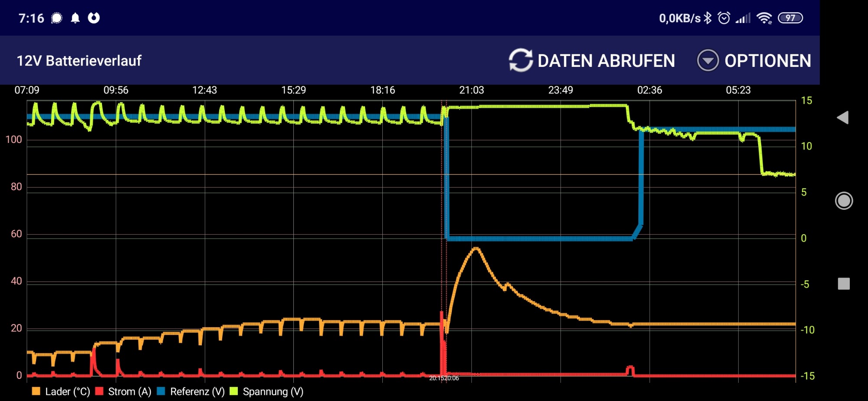Viewport: 868px width, 401px height.
Task: Toggle the Referenz (V) legend entry
Action: tap(191, 391)
